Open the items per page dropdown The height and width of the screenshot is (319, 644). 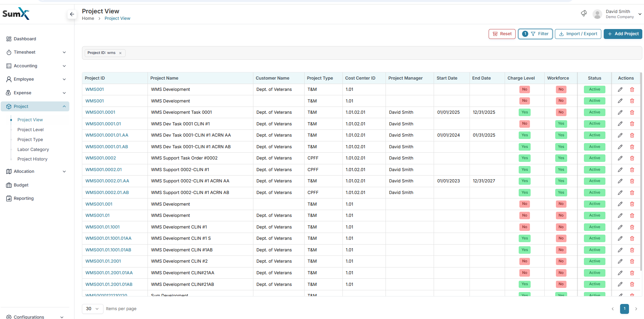pyautogui.click(x=93, y=309)
